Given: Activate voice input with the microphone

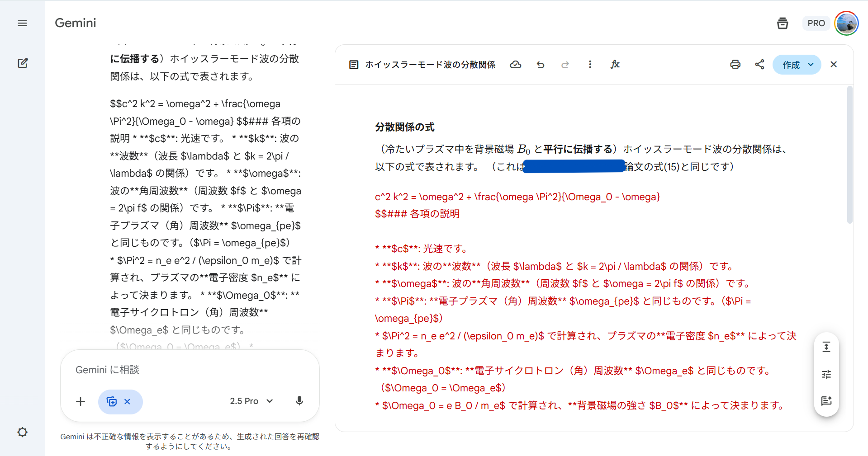Looking at the screenshot, I should [x=299, y=401].
